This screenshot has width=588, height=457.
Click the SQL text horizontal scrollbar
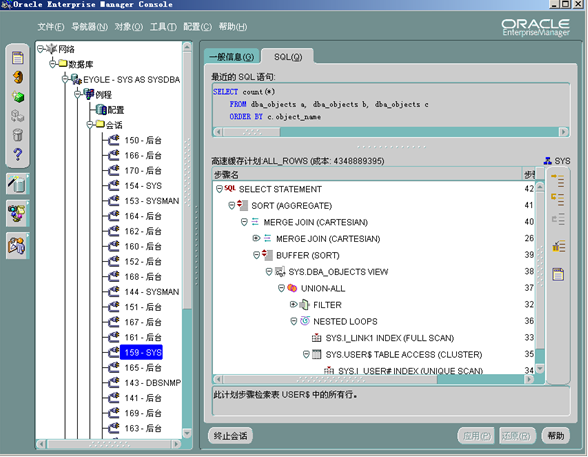point(391,132)
